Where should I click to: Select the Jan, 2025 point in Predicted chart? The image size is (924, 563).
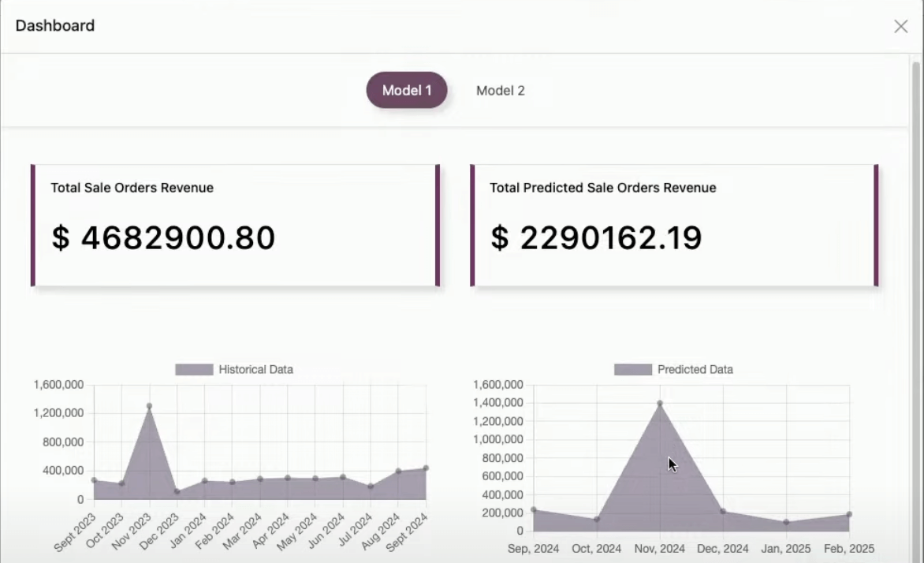tap(786, 522)
